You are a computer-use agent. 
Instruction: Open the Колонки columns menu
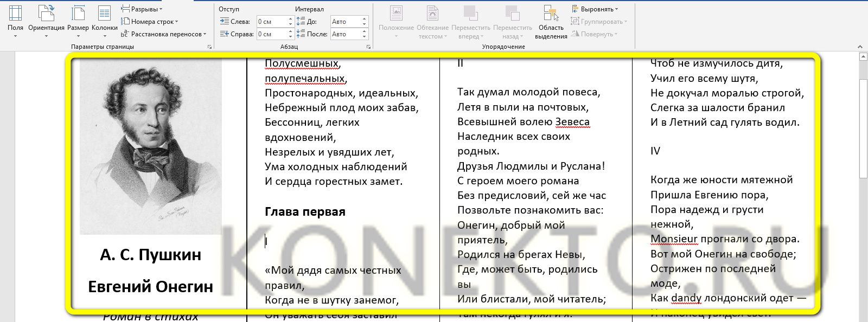105,22
